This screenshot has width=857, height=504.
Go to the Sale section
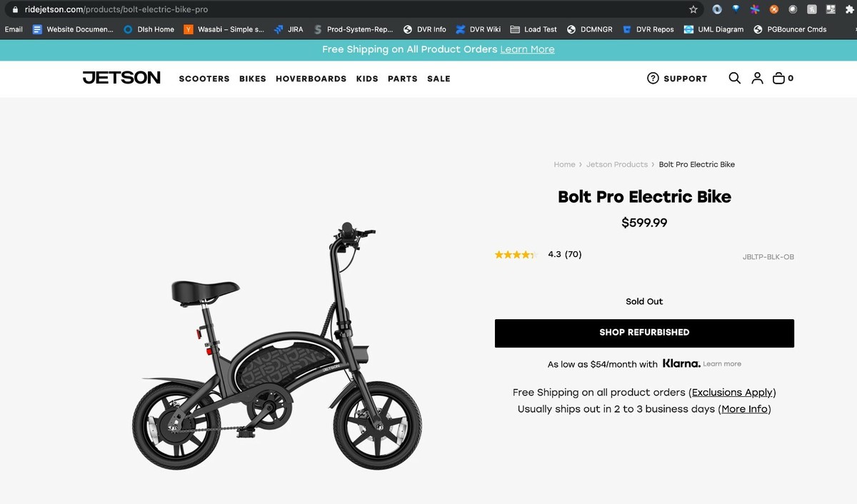(438, 79)
